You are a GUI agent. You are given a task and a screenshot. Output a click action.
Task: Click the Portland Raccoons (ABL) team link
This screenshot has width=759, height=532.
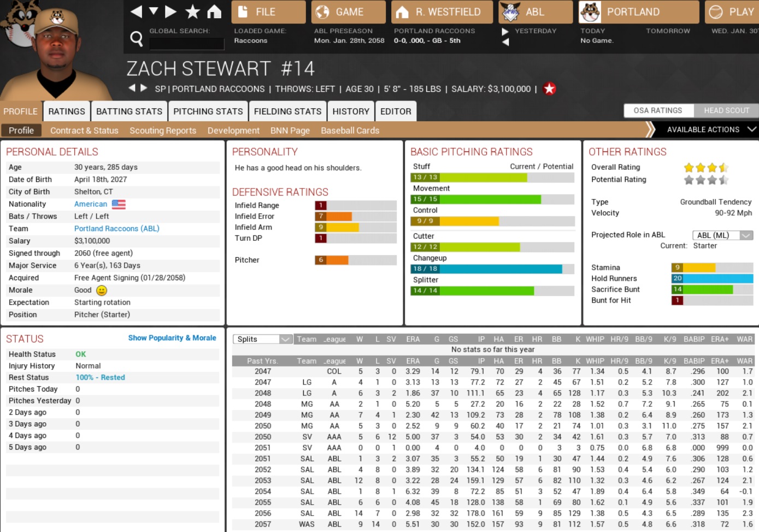click(116, 229)
